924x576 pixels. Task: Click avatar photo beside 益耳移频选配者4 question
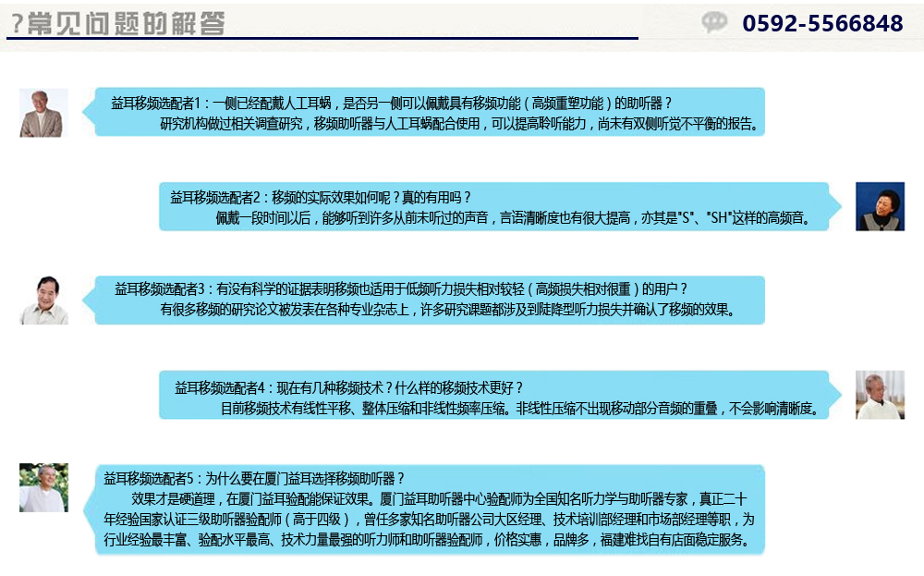(x=880, y=395)
